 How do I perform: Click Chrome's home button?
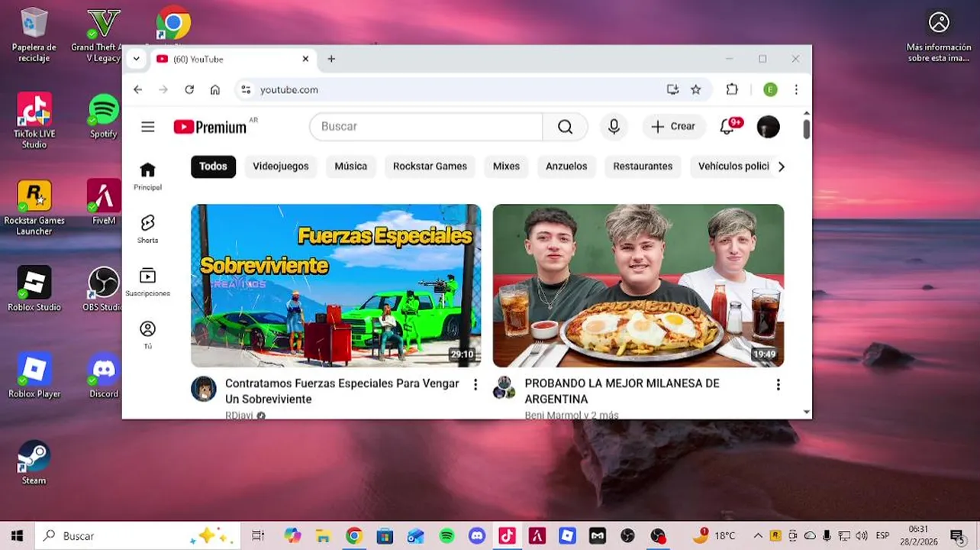[x=215, y=89]
